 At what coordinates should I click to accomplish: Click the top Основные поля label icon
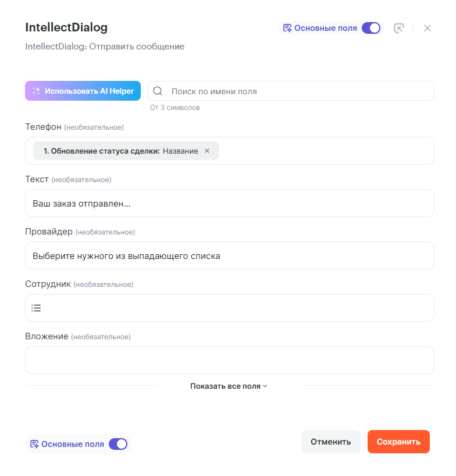click(x=287, y=28)
